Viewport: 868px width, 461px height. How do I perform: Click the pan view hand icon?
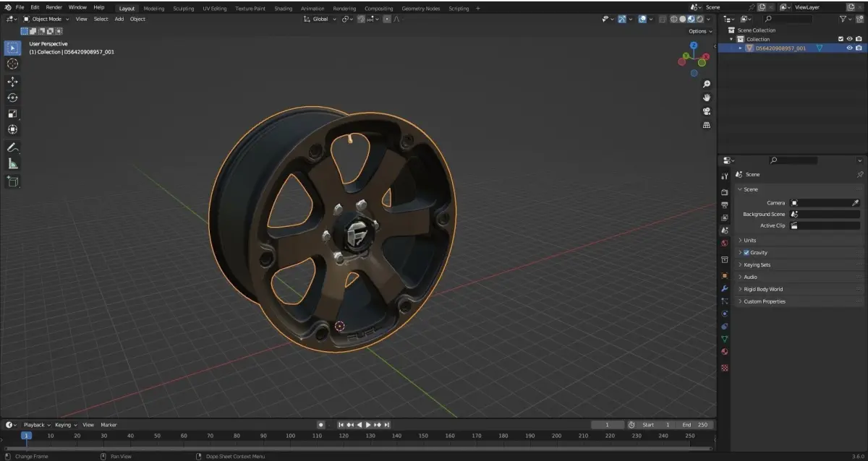tap(707, 98)
